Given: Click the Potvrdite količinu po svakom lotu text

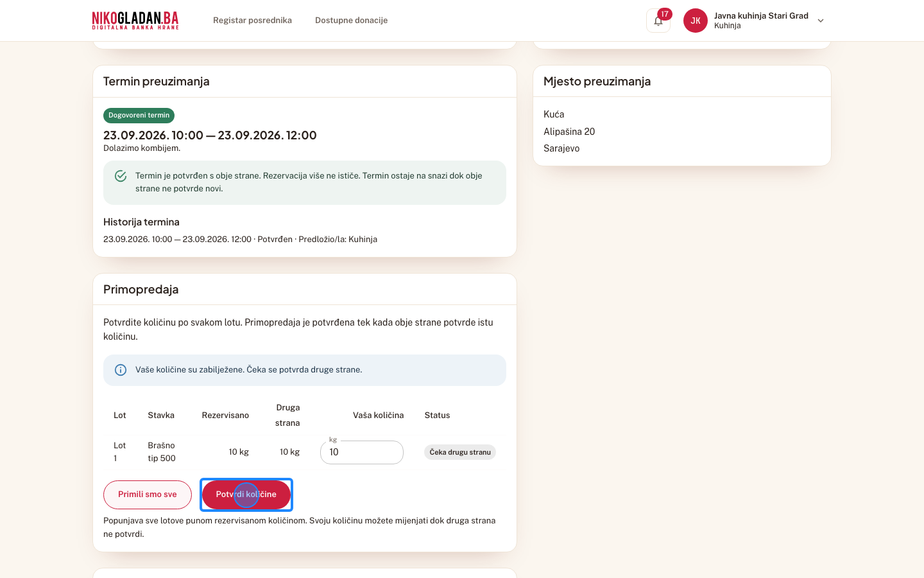Looking at the screenshot, I should pos(298,329).
